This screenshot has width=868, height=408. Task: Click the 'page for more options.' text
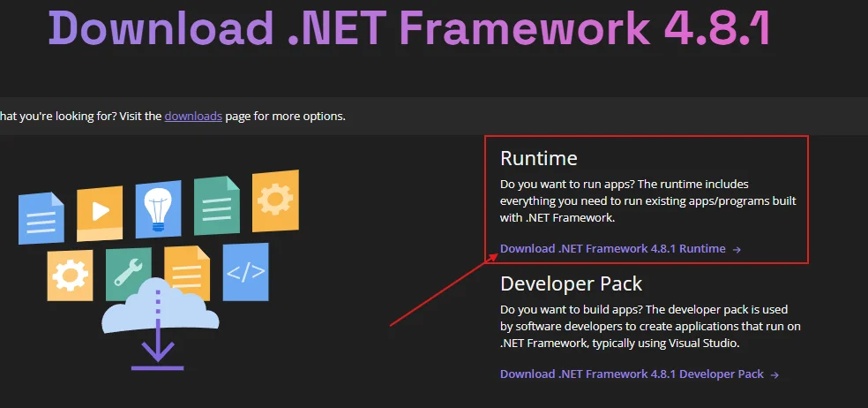285,117
